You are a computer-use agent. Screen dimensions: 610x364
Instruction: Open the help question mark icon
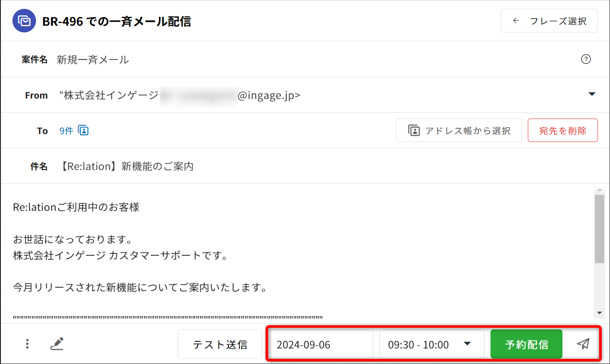[586, 59]
